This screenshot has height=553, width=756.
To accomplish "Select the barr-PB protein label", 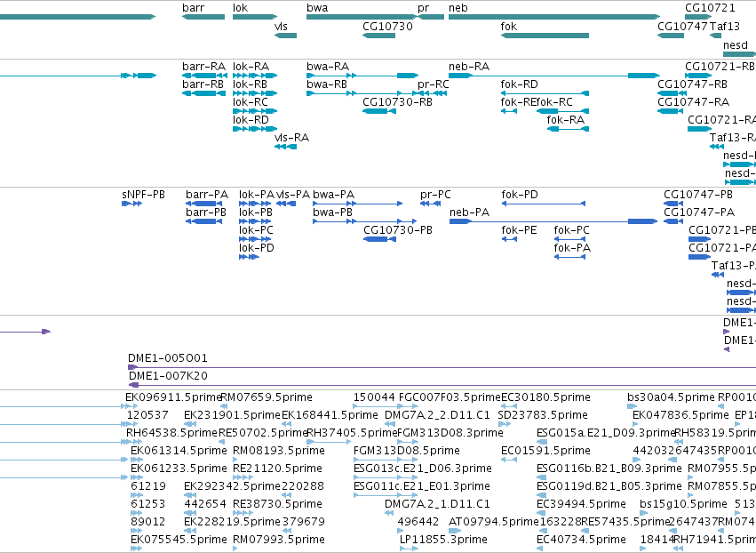I will click(206, 212).
